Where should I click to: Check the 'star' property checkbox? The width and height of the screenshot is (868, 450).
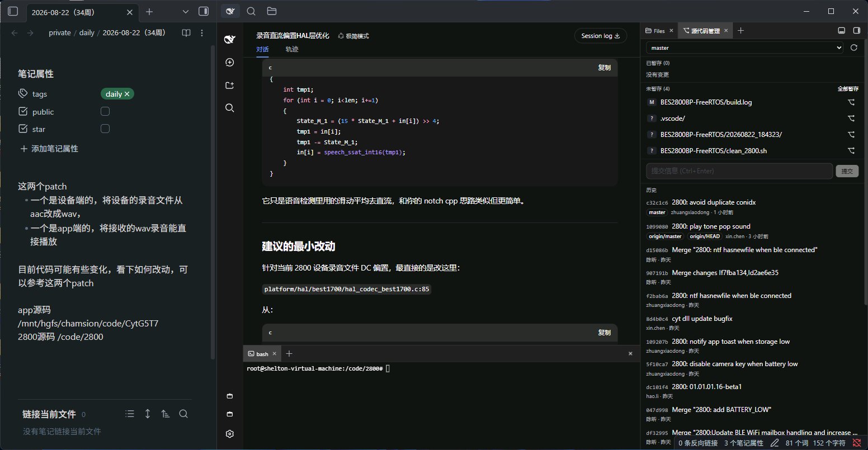click(x=105, y=129)
